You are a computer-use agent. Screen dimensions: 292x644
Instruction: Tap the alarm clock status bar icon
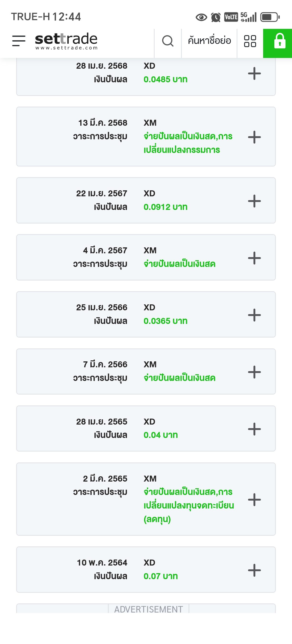pyautogui.click(x=215, y=17)
